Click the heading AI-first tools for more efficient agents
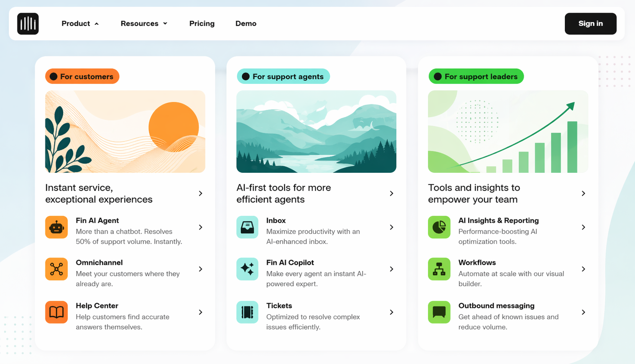Image resolution: width=635 pixels, height=364 pixels. pyautogui.click(x=284, y=193)
